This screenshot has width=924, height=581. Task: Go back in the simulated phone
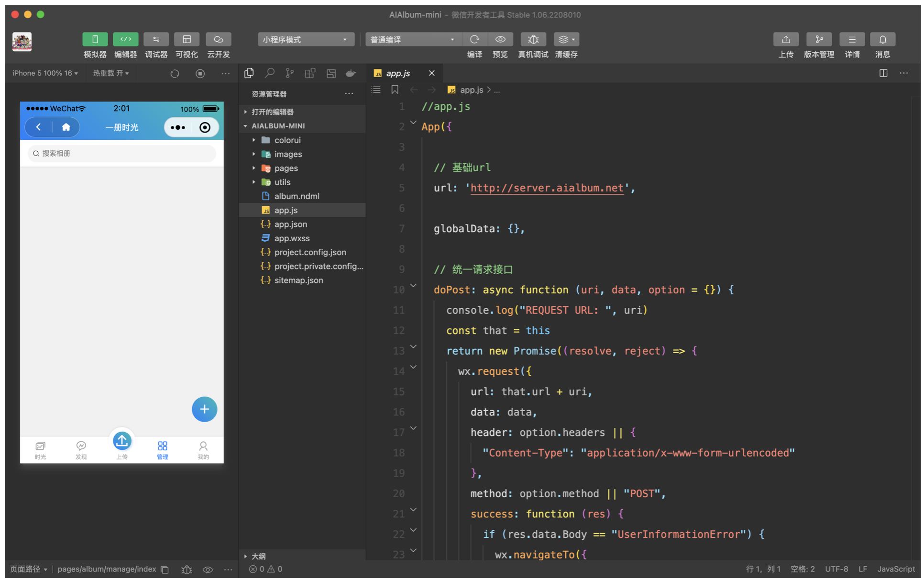tap(38, 127)
